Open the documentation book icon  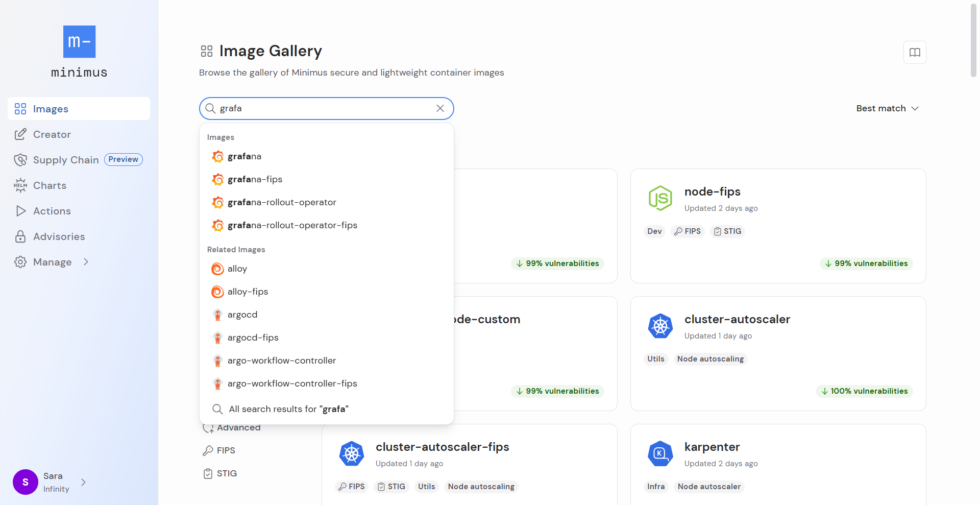pyautogui.click(x=915, y=52)
